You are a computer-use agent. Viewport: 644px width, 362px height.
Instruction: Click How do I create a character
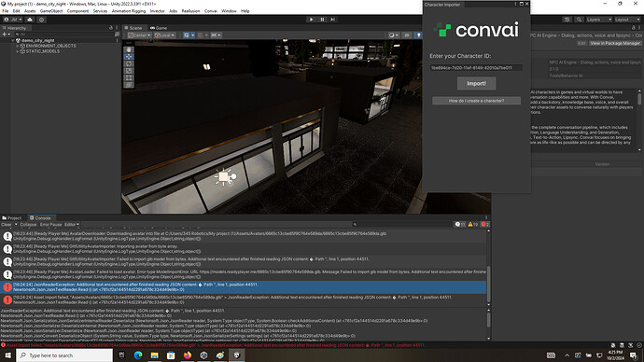click(476, 101)
